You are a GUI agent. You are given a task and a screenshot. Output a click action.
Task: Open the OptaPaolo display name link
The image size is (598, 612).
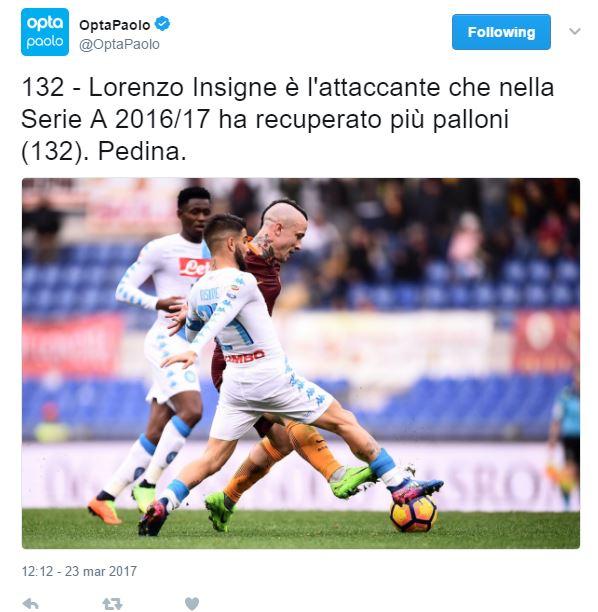tap(115, 25)
